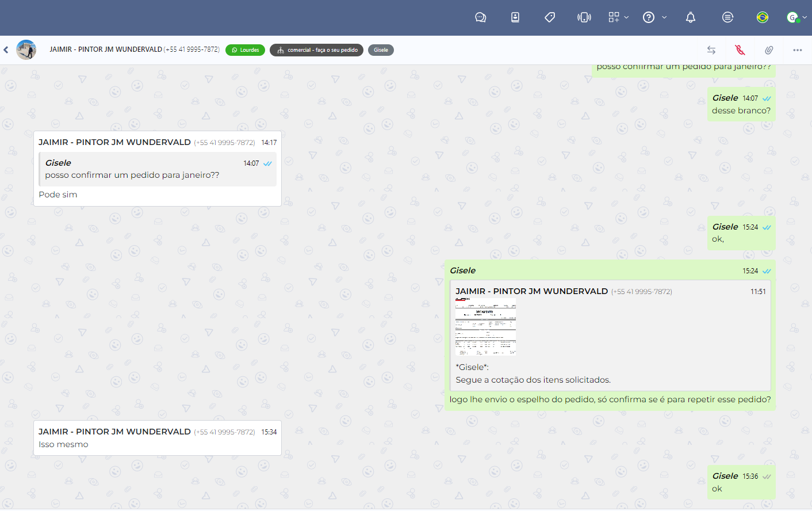Click the contact profile picture
This screenshot has height=511, width=812.
click(26, 50)
